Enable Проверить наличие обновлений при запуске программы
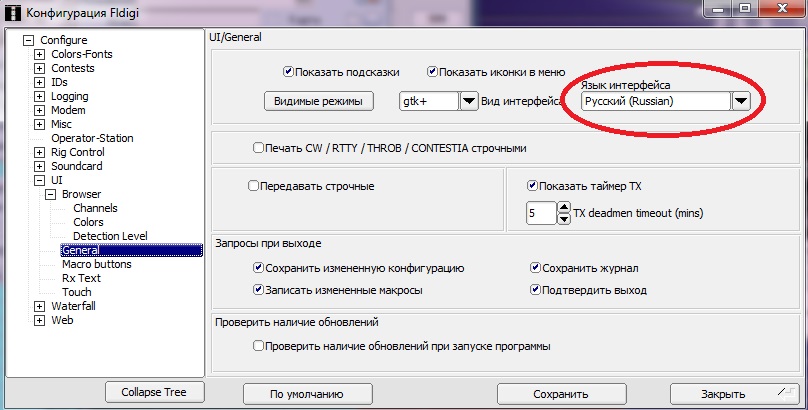This screenshot has height=410, width=808. [259, 346]
